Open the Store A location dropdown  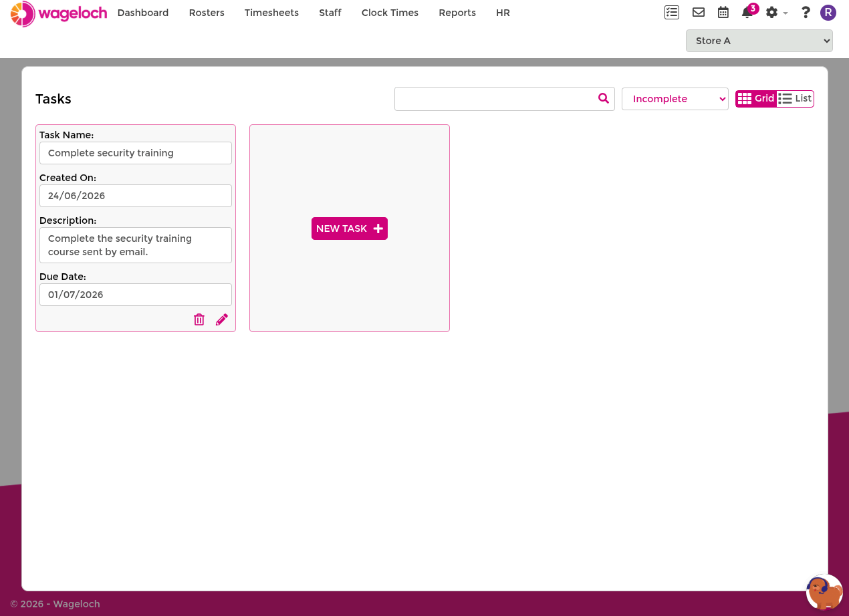(x=759, y=41)
